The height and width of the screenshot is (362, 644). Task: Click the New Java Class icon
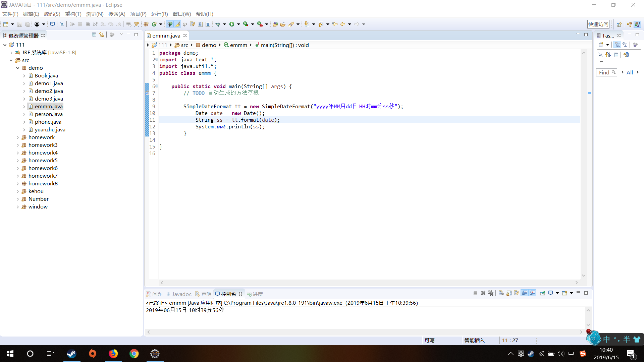click(x=154, y=24)
